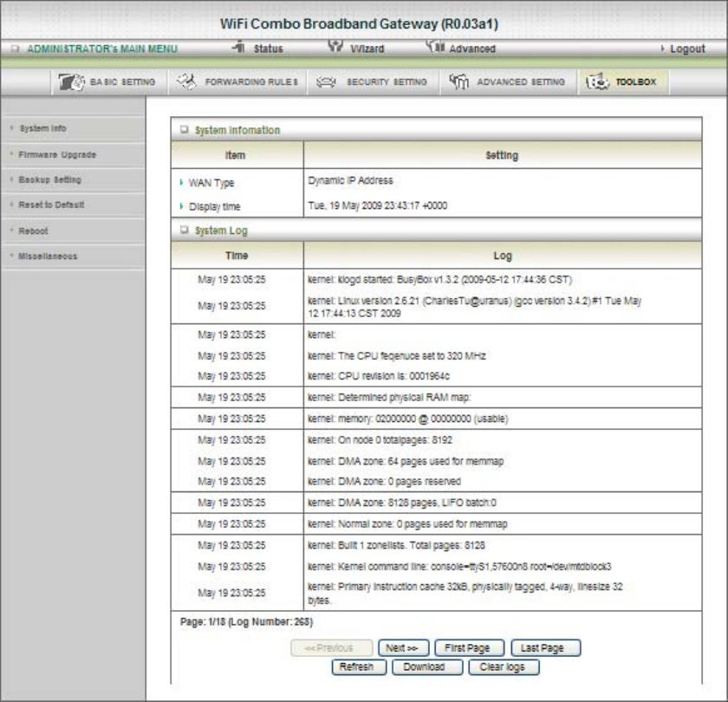Click the display time value Tue, 19 May 2009
This screenshot has height=702, width=728.
pos(378,205)
